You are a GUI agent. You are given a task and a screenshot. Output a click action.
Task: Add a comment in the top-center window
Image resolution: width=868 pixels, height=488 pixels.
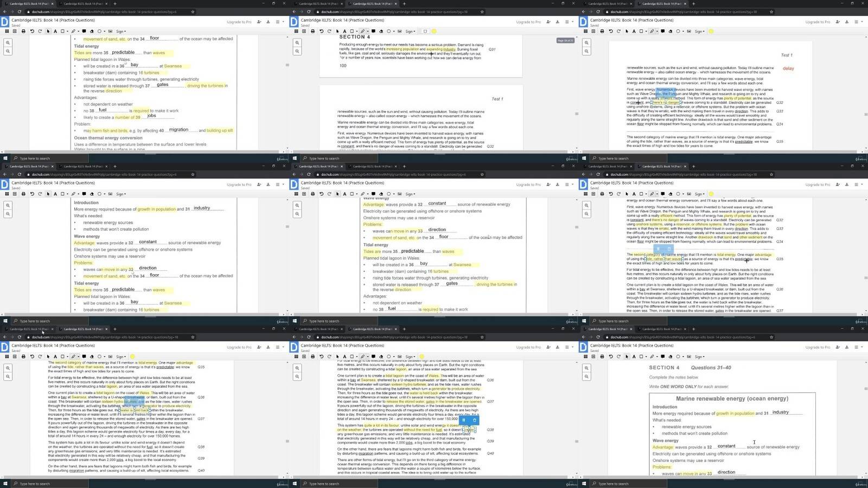pyautogui.click(x=373, y=31)
